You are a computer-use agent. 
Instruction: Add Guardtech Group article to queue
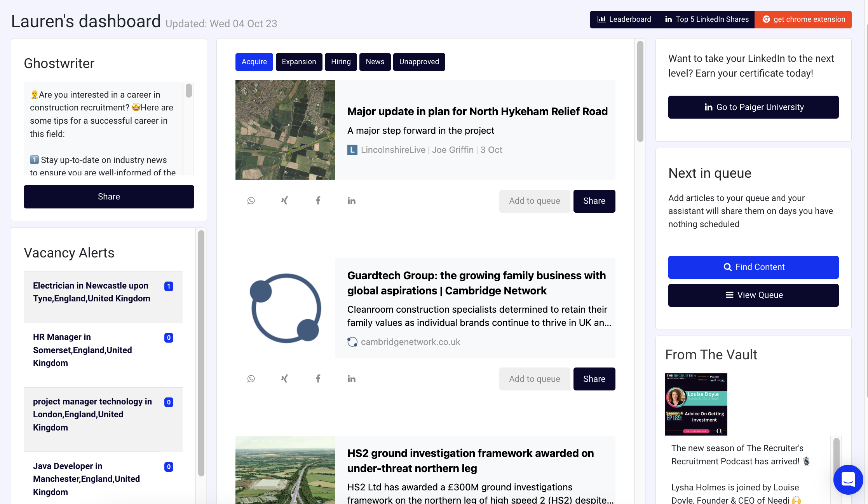(535, 379)
